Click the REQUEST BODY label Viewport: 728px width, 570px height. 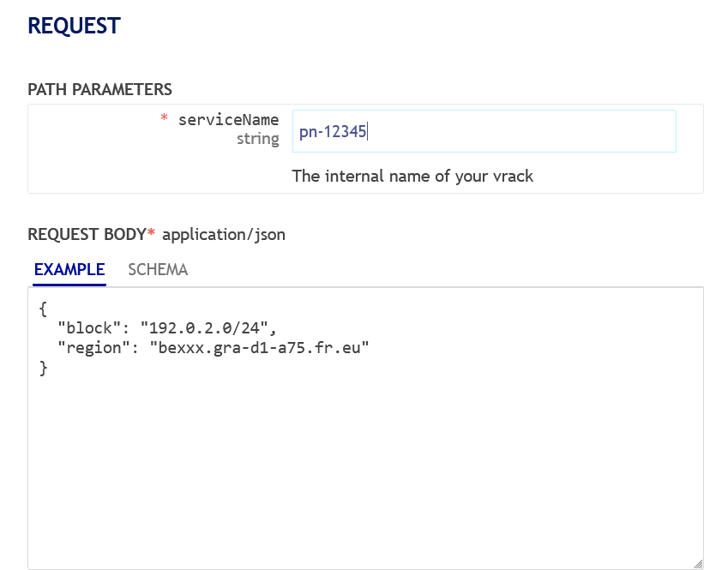click(87, 234)
